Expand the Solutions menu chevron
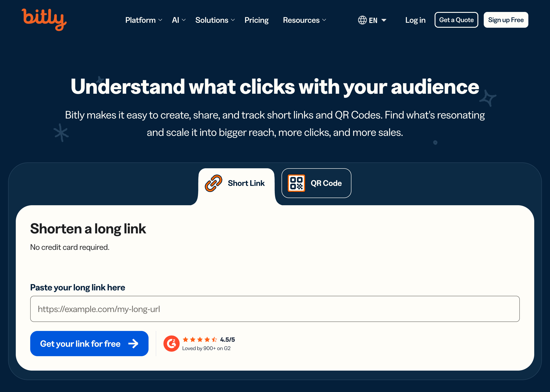This screenshot has height=392, width=550. click(233, 20)
